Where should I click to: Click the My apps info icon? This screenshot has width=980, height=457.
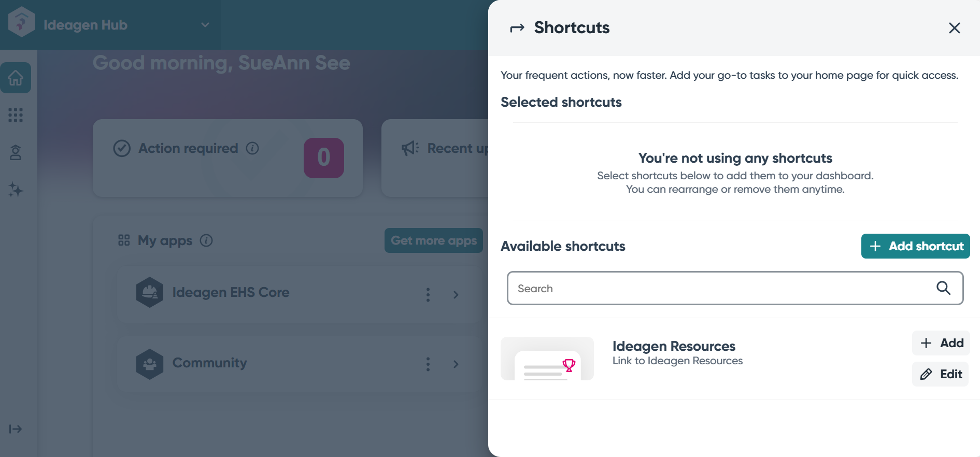[x=206, y=240]
